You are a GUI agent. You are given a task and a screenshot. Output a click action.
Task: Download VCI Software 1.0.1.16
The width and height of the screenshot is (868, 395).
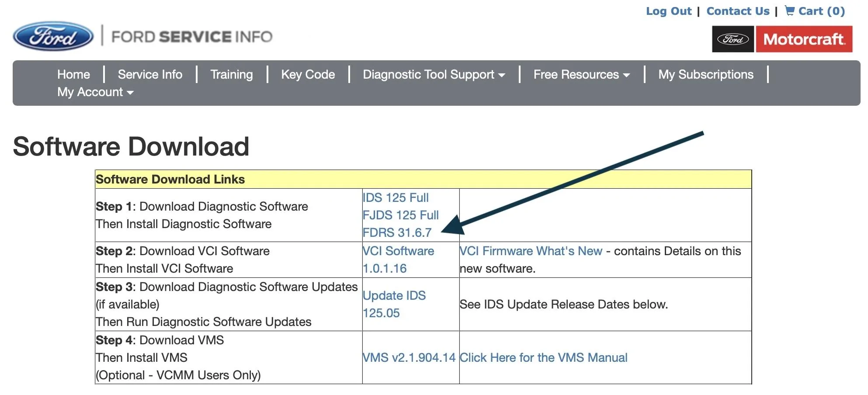[x=398, y=259]
